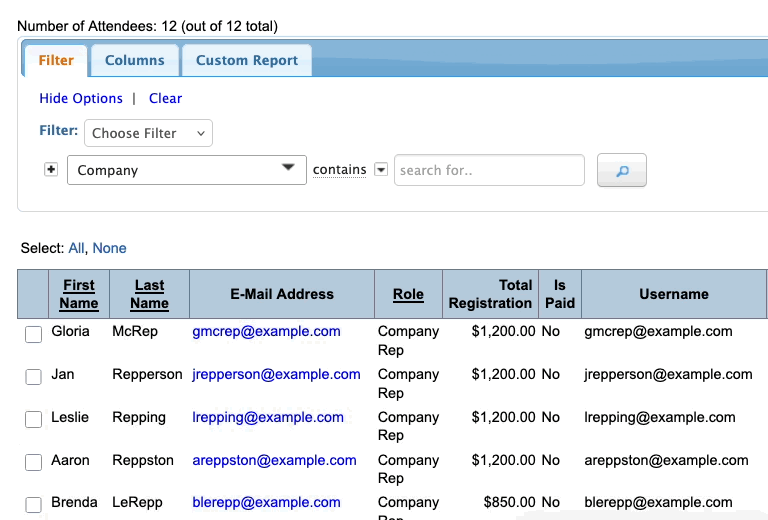Open the Choose Filter dropdown
The height and width of the screenshot is (520, 768).
(148, 133)
